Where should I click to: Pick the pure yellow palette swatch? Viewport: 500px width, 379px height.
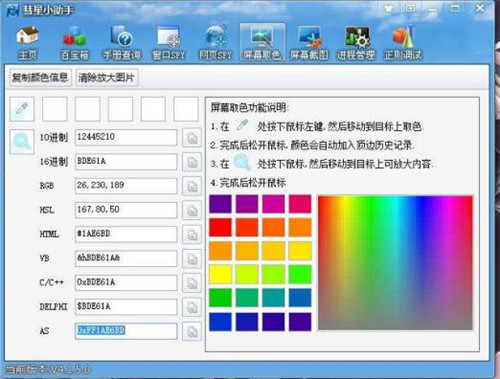pos(220,274)
